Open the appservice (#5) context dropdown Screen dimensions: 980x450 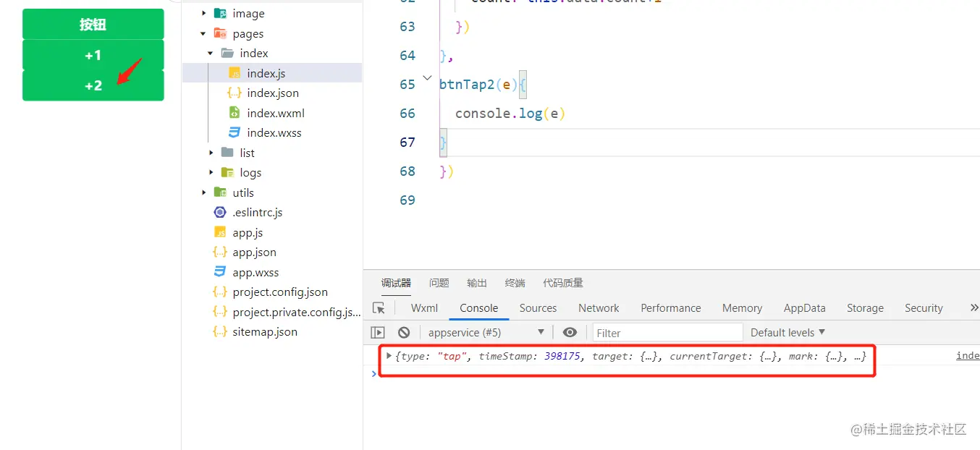pos(486,332)
